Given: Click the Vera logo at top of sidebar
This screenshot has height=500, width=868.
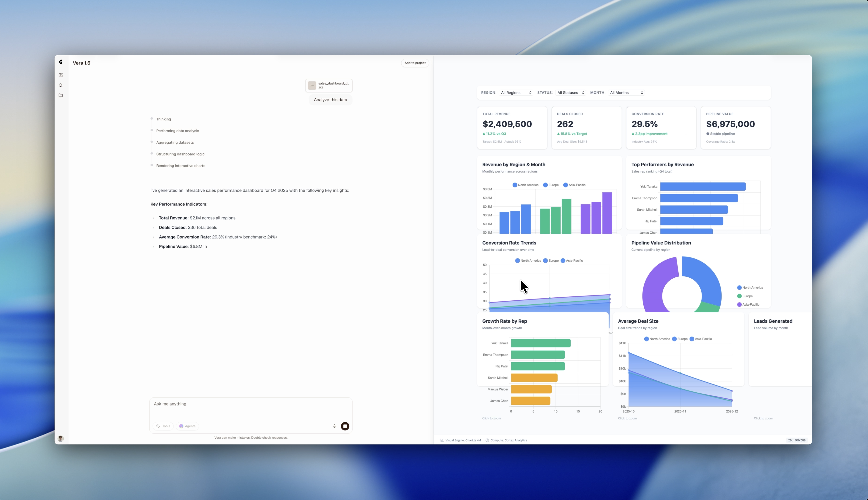Looking at the screenshot, I should coord(61,62).
